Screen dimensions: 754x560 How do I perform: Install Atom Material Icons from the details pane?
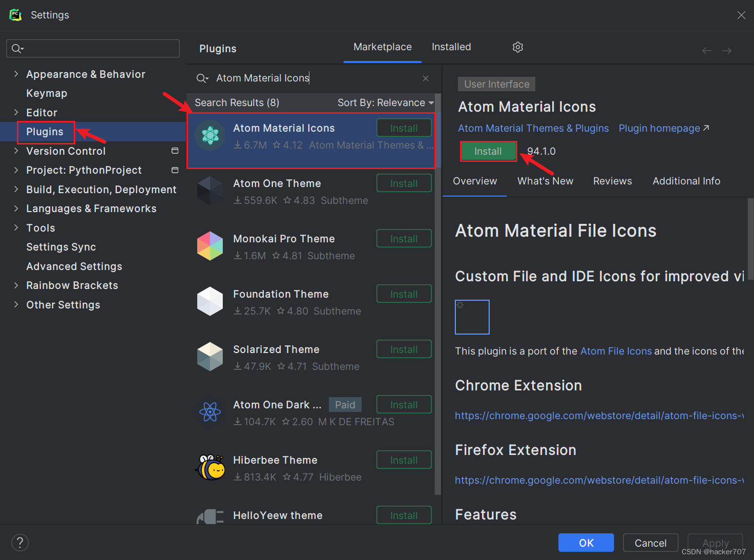[x=488, y=151]
